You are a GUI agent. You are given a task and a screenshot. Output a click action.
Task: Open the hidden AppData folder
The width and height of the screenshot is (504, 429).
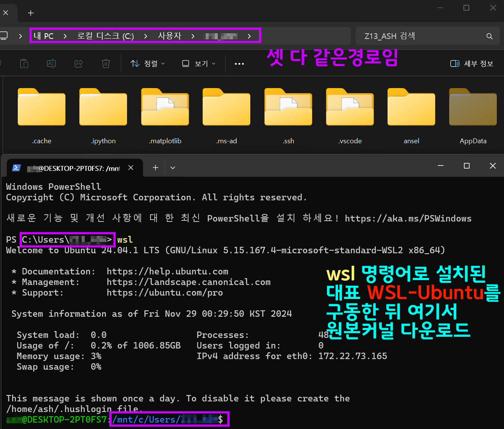pyautogui.click(x=473, y=116)
